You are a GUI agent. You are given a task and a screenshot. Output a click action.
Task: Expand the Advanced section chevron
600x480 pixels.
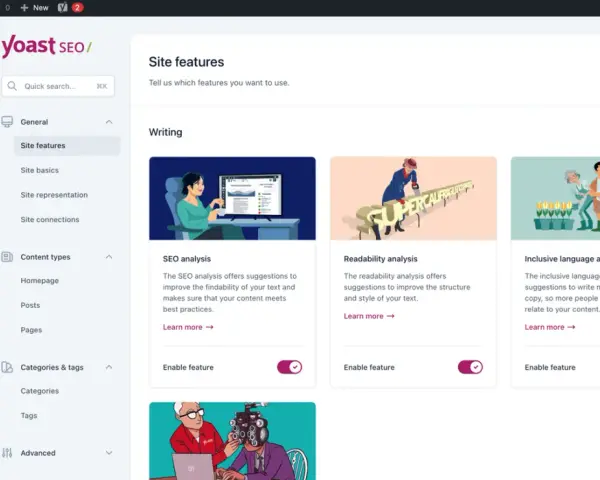pyautogui.click(x=109, y=453)
